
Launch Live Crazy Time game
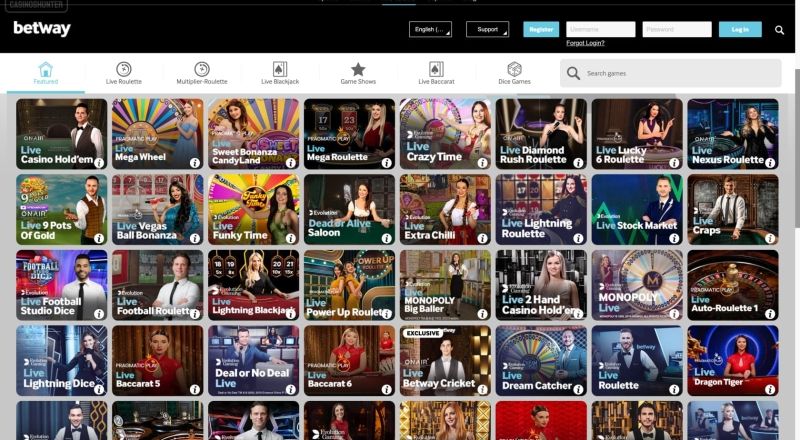click(x=445, y=134)
